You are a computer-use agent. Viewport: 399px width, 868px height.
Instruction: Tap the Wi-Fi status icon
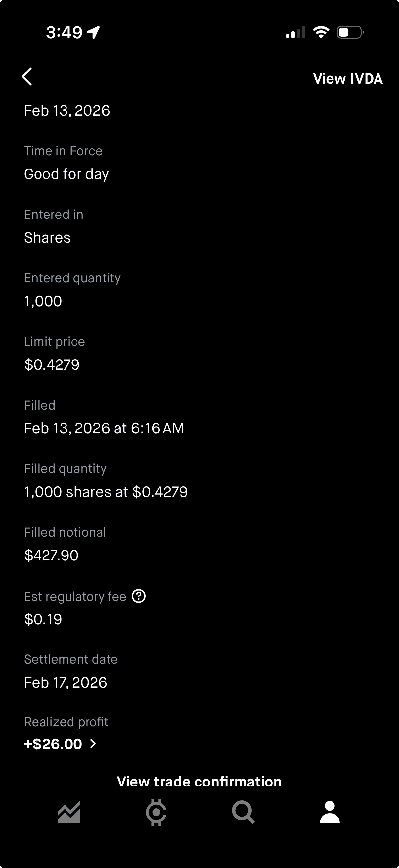click(321, 32)
